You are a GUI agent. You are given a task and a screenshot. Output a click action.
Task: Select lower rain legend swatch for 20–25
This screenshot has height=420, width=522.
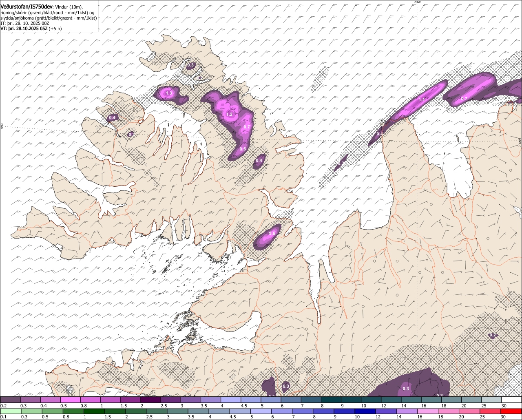click(470, 411)
